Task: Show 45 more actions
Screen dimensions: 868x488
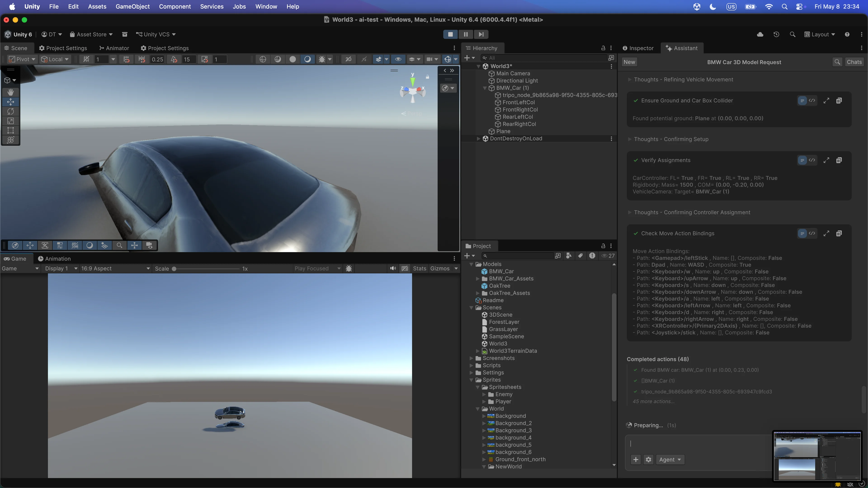Action: click(x=654, y=401)
